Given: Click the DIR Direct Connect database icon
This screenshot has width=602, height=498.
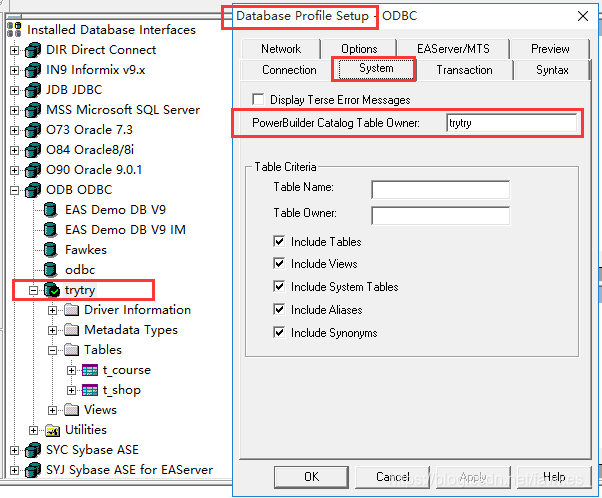Looking at the screenshot, I should [33, 50].
